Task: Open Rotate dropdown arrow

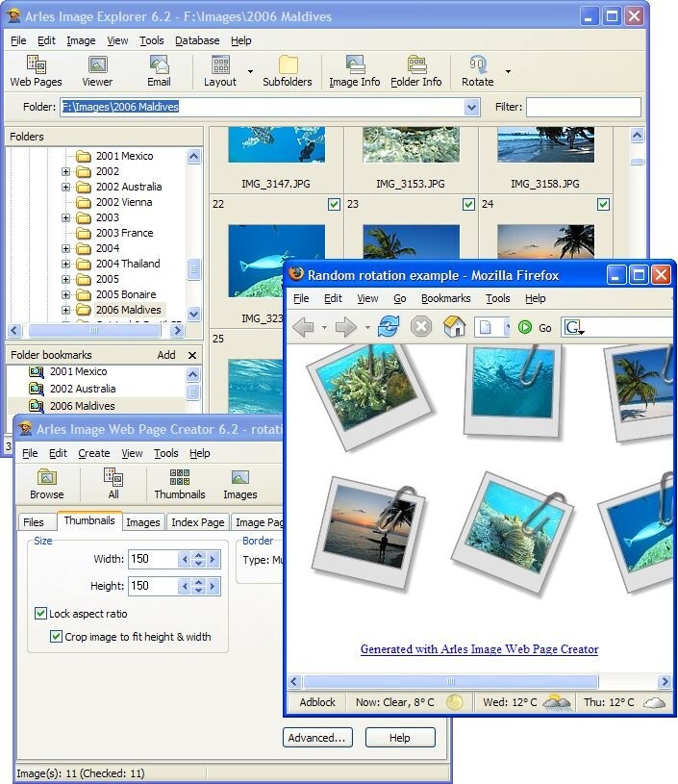Action: pyautogui.click(x=508, y=71)
